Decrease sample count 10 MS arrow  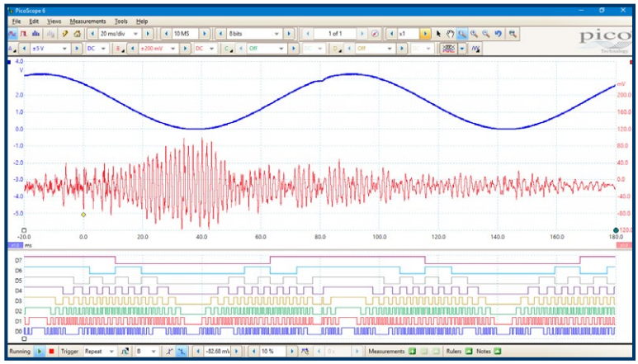(166, 34)
